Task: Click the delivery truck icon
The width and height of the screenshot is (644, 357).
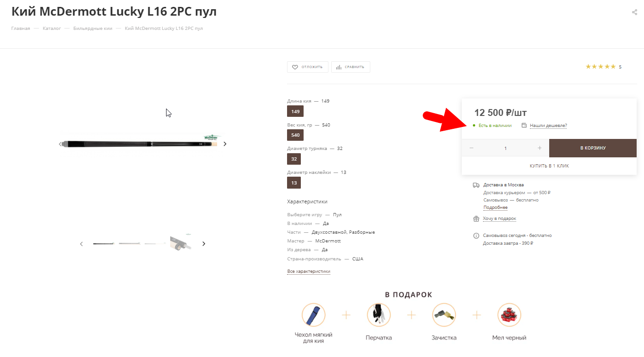Action: point(476,185)
